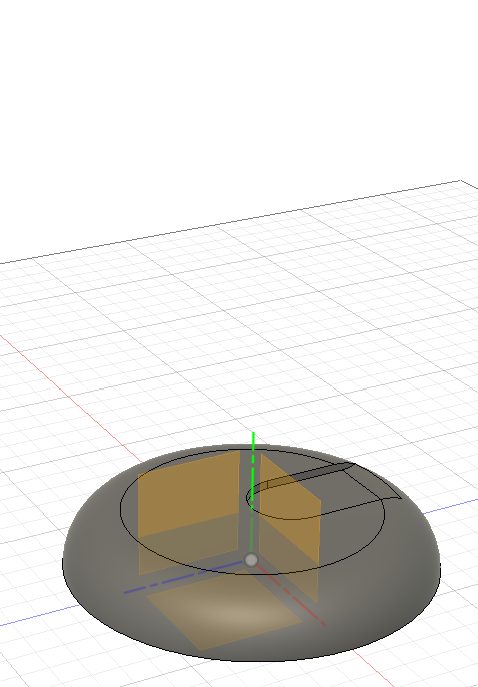The height and width of the screenshot is (687, 478).
Task: Click the far boundary edge line of the grid
Action: (230, 223)
